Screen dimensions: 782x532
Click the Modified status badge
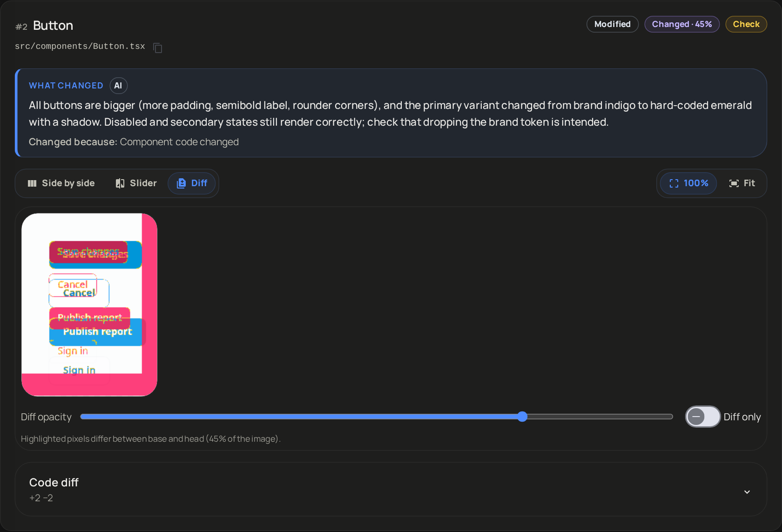[613, 24]
